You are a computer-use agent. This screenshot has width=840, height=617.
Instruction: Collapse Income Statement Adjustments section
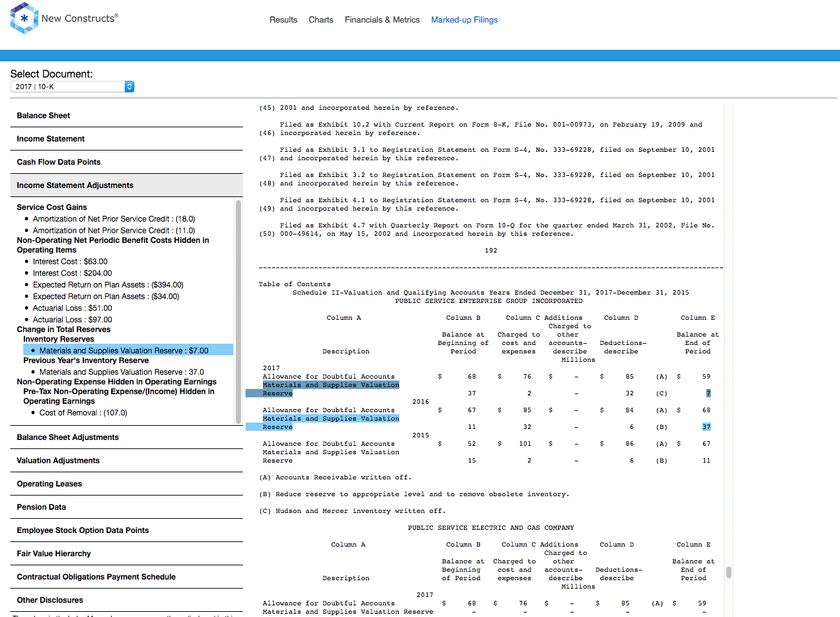pos(127,185)
